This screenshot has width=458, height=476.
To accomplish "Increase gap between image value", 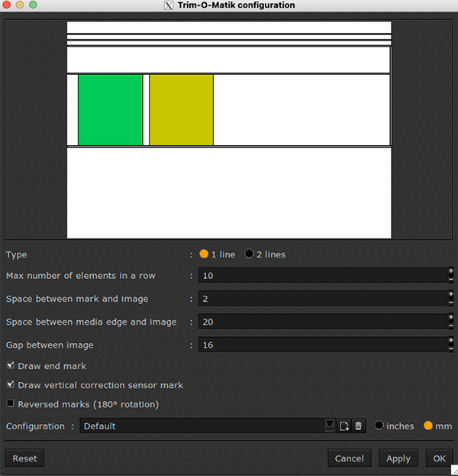I will tap(450, 340).
